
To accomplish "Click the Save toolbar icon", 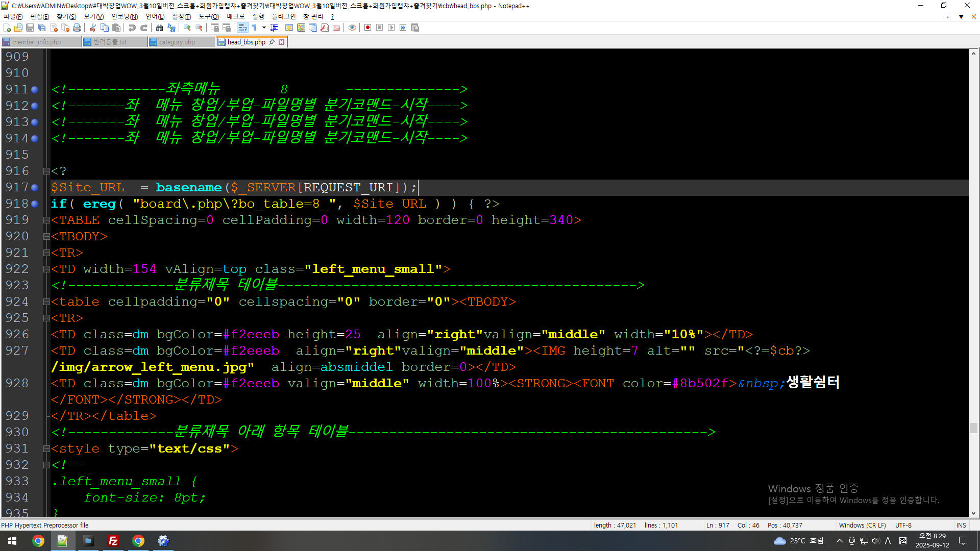I will (x=30, y=28).
